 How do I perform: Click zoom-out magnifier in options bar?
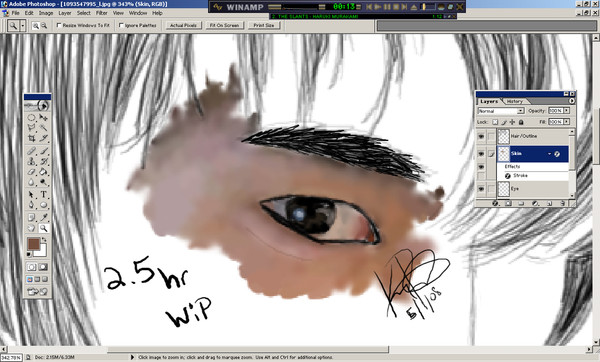click(44, 26)
